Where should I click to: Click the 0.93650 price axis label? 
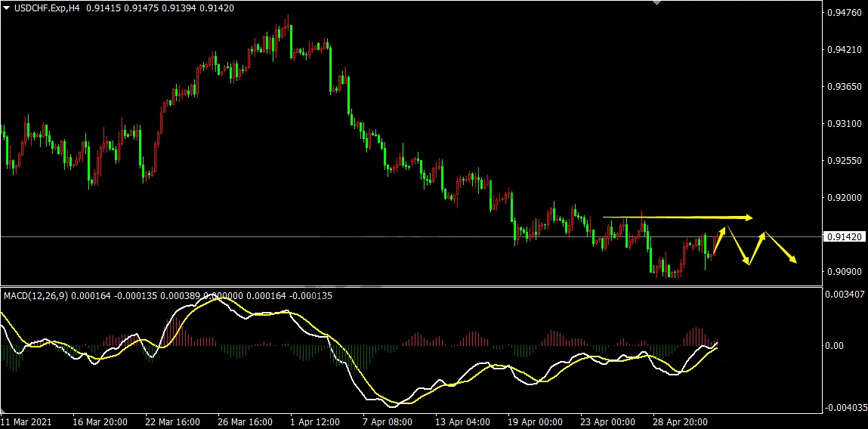tap(845, 86)
